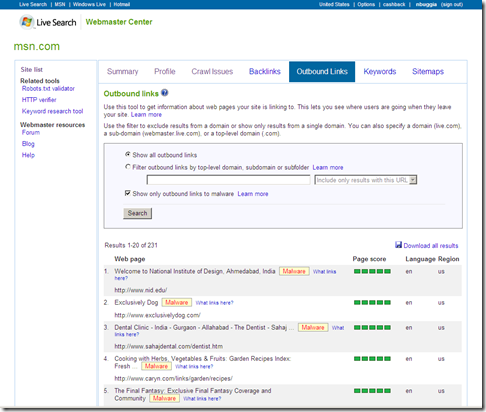The width and height of the screenshot is (486, 412).
Task: Open the Dental Clinic India result
Action: (204, 327)
